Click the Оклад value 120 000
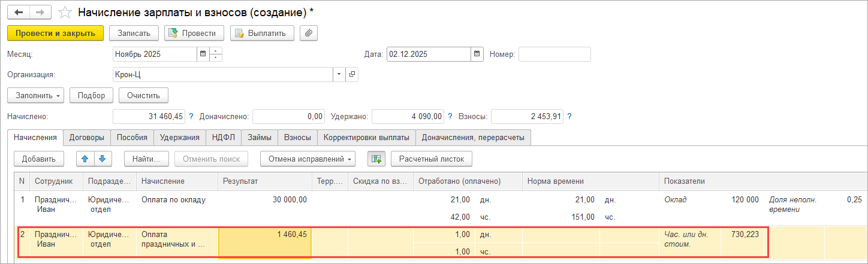This screenshot has height=264, width=868. click(745, 199)
